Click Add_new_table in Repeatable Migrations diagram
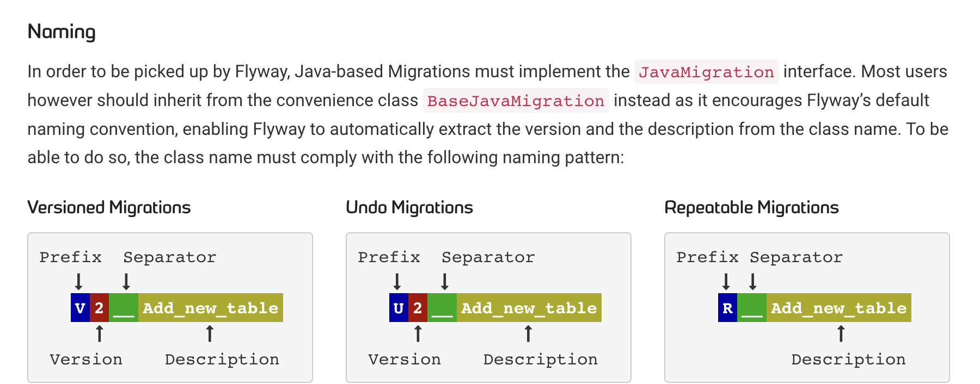 pyautogui.click(x=839, y=308)
